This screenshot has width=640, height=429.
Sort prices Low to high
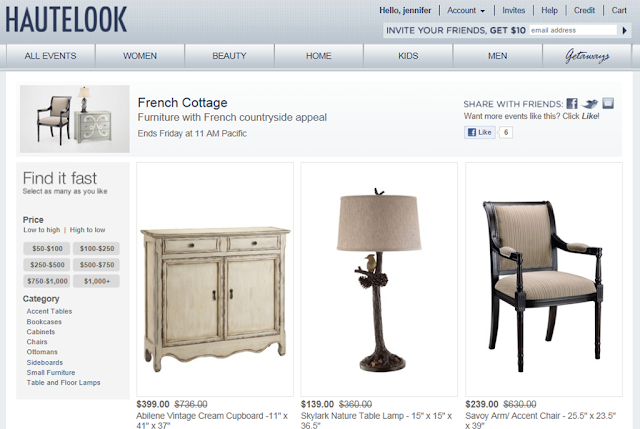pos(42,230)
